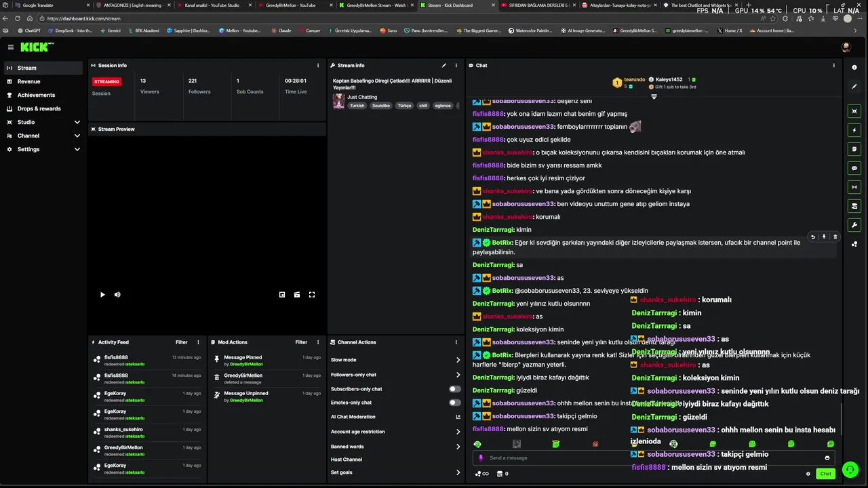Click Host Channel in Channel Actions
The image size is (868, 488).
click(x=347, y=460)
